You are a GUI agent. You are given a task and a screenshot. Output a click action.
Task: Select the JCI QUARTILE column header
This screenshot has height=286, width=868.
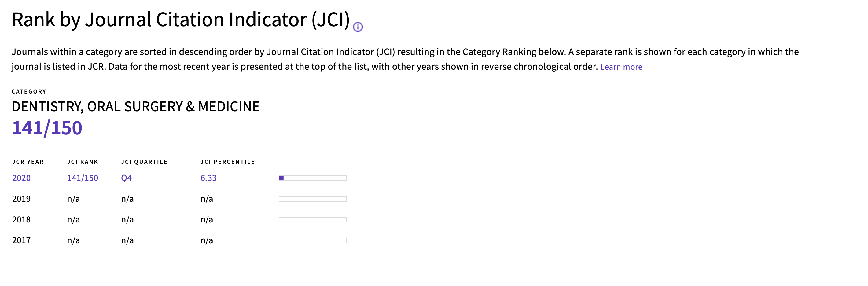(144, 162)
